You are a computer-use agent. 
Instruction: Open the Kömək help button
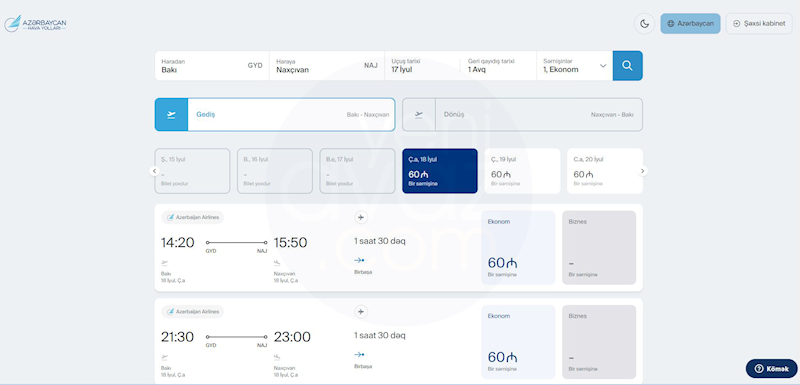[771, 369]
